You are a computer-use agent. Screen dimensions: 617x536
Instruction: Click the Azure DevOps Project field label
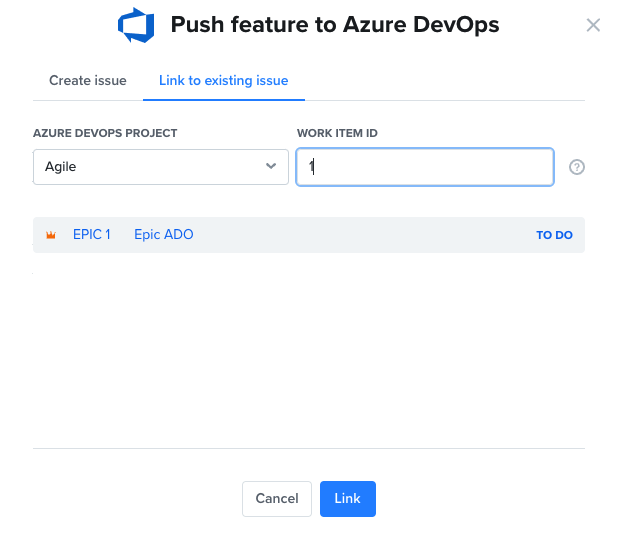pyautogui.click(x=105, y=133)
